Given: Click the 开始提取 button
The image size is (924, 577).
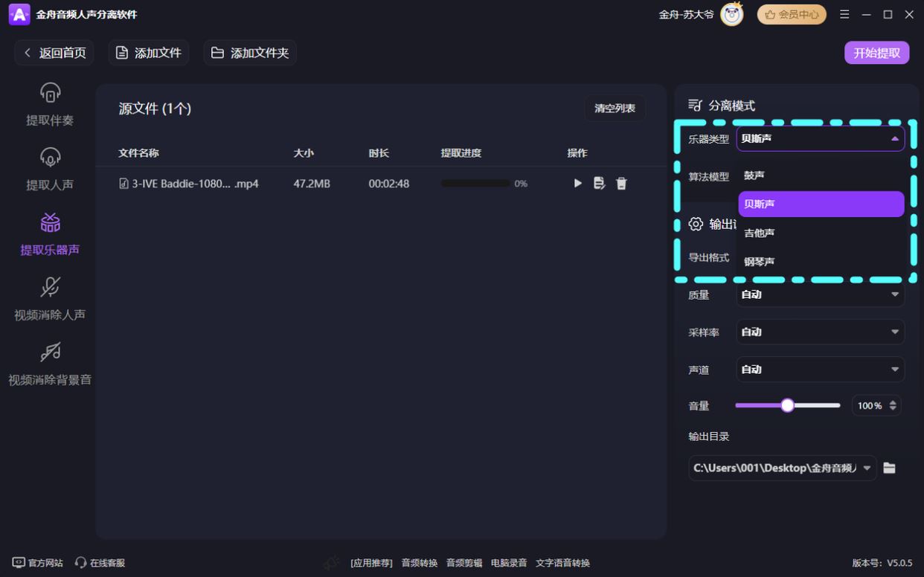Looking at the screenshot, I should coord(876,53).
